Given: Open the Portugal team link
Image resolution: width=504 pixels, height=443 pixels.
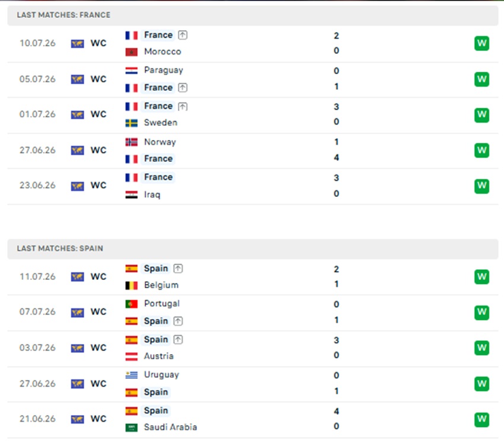Looking at the screenshot, I should coord(162,304).
